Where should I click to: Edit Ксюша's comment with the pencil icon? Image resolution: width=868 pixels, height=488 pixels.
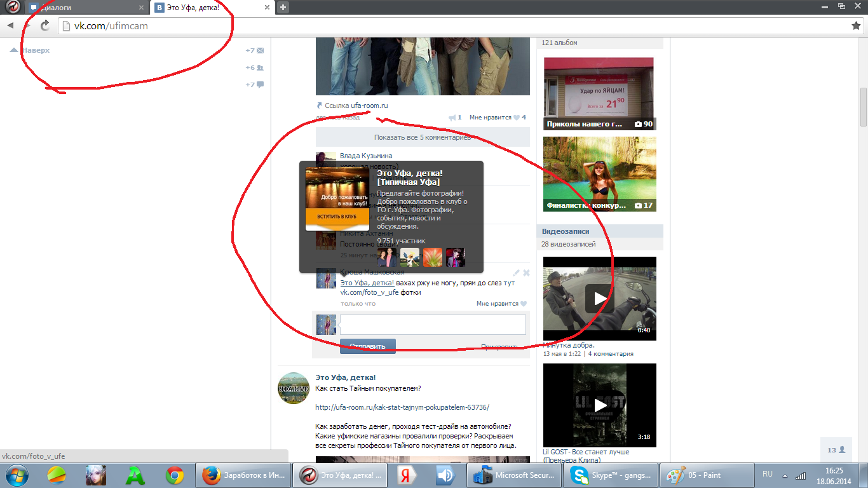(x=516, y=273)
